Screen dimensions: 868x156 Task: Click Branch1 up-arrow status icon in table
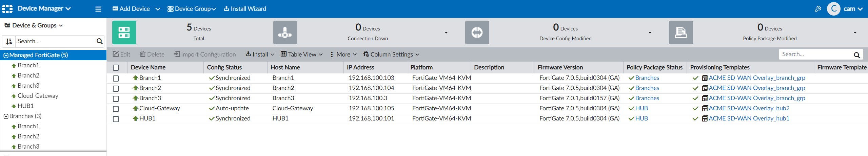[x=136, y=78]
